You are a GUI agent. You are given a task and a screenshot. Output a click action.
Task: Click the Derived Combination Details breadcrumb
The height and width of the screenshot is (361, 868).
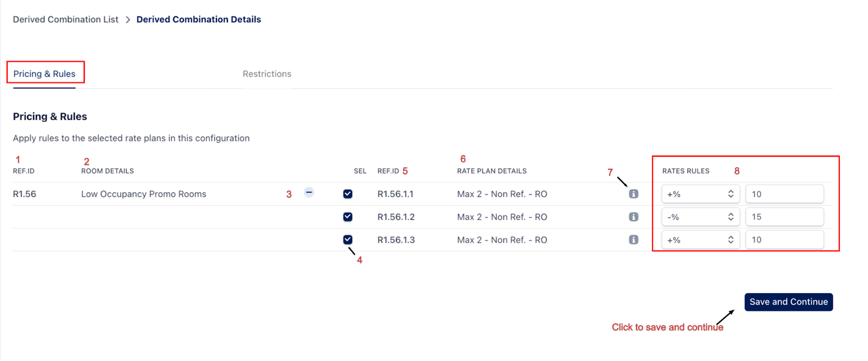(x=199, y=20)
